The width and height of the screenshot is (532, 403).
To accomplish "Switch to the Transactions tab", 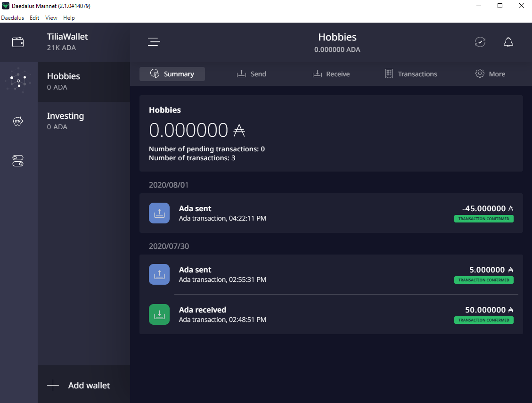I will coord(411,74).
